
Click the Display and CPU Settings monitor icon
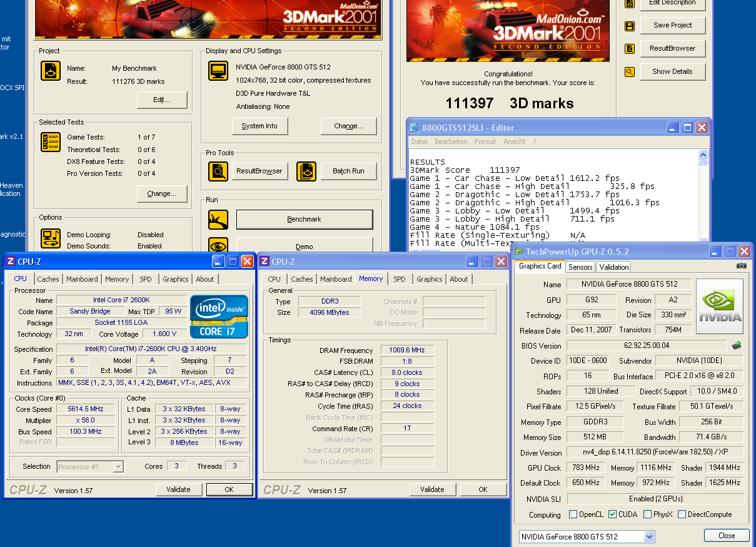pos(218,71)
